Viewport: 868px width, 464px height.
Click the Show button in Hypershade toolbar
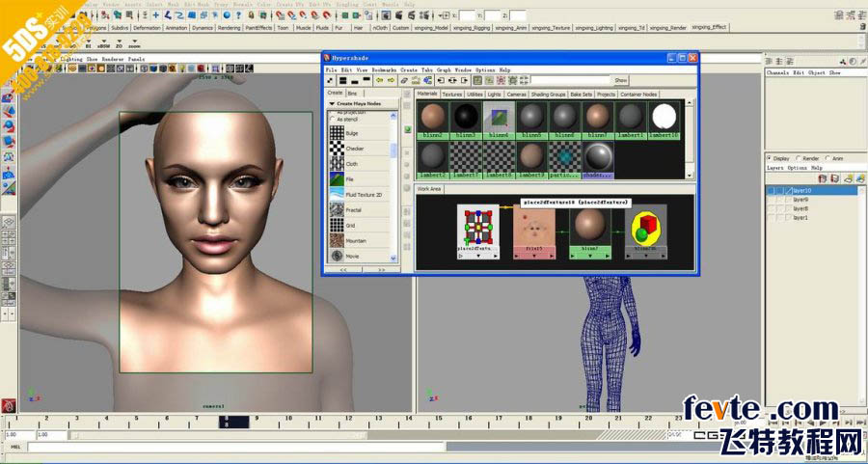[620, 80]
